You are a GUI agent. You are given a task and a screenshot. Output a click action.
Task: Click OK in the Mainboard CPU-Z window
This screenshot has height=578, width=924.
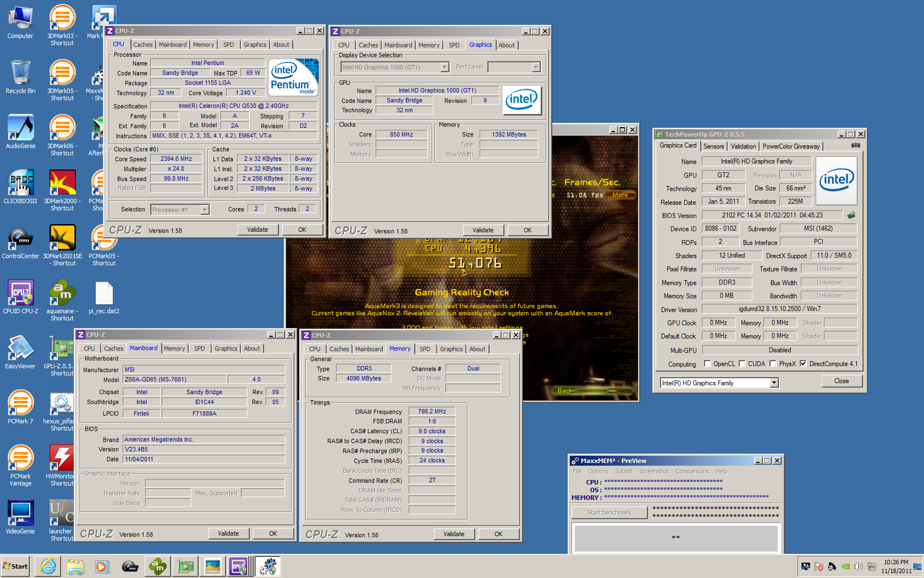273,533
